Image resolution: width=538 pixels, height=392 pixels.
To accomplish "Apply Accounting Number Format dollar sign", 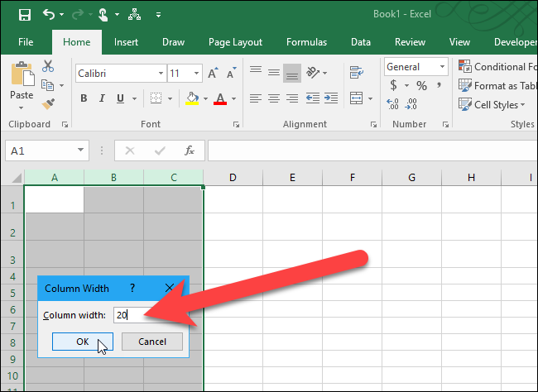I will point(393,85).
